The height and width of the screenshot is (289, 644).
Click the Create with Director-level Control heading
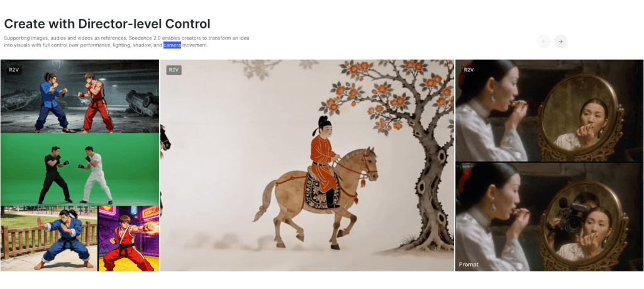coord(107,24)
